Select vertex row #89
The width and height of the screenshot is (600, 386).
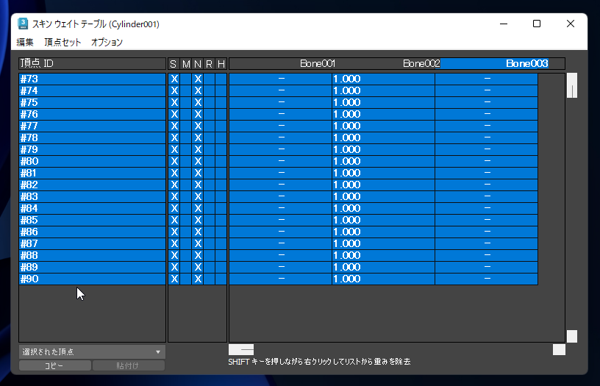point(92,267)
